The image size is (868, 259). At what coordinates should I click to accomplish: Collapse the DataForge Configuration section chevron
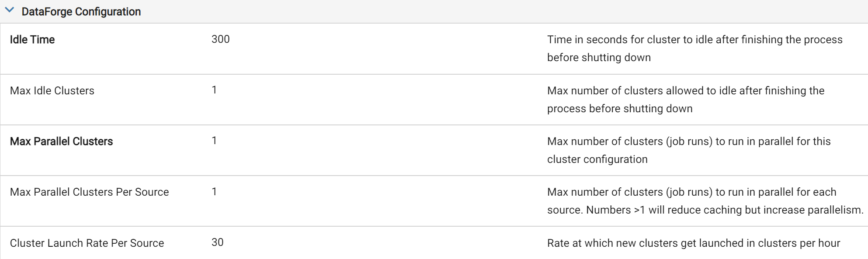[10, 10]
